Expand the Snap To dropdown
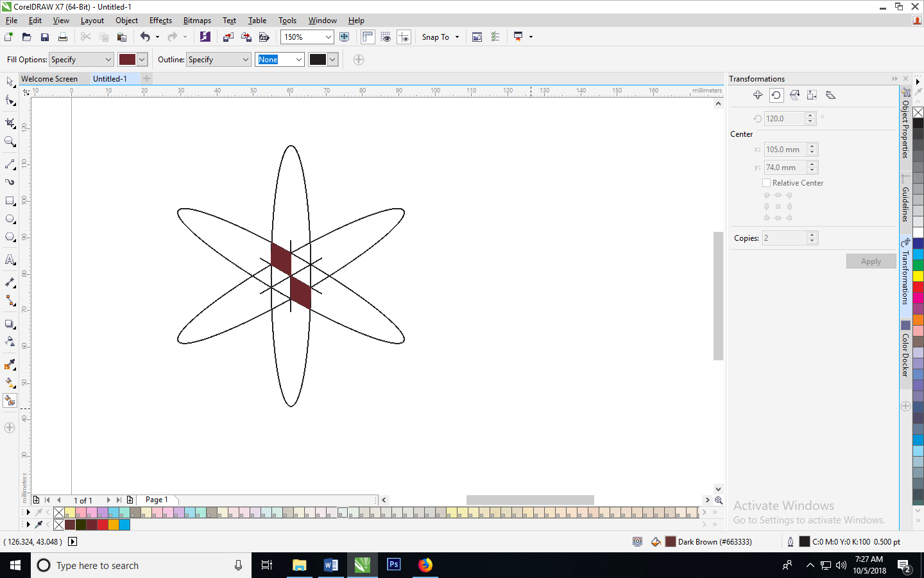This screenshot has height=578, width=924. [457, 37]
